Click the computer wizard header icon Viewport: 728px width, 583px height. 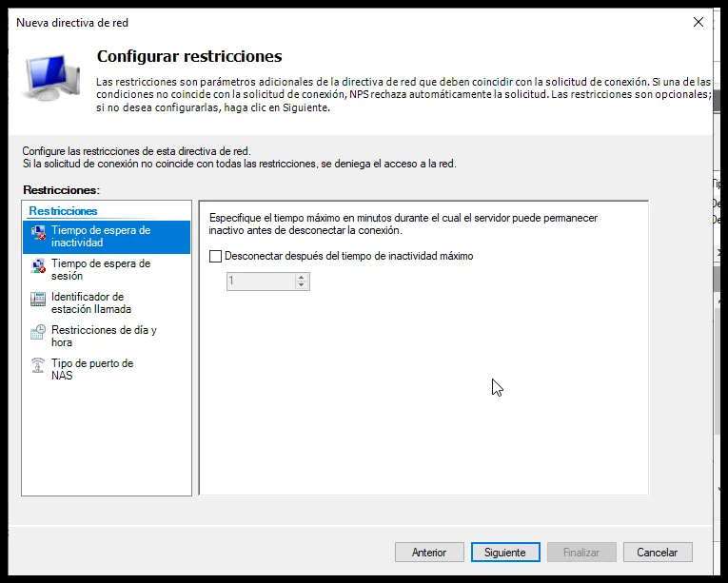[x=52, y=78]
